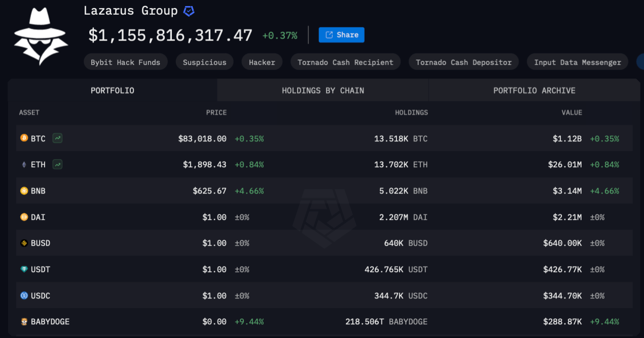Select the BNB price $625.67
644x338 pixels.
(x=209, y=191)
